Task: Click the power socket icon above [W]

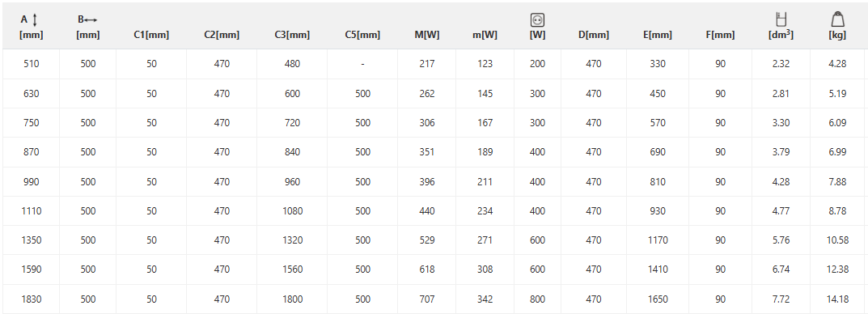Action: [537, 20]
